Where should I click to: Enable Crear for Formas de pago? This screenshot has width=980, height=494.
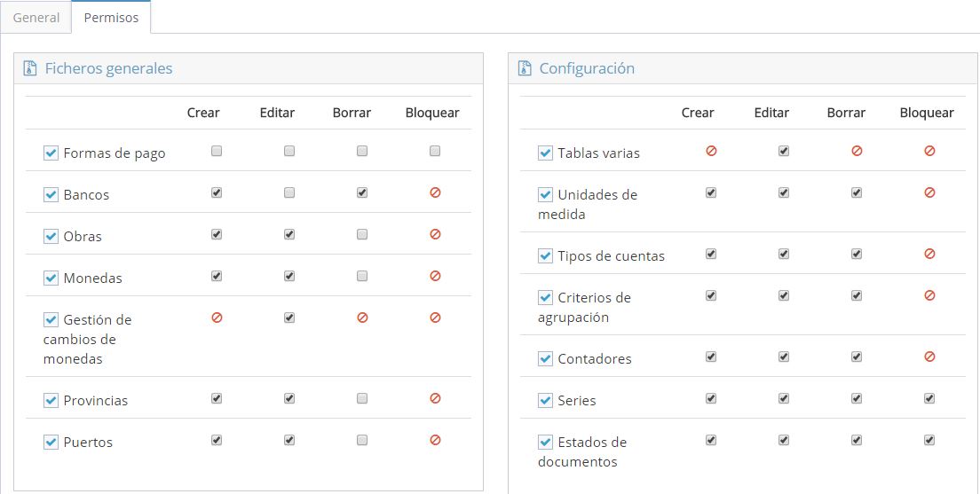[x=217, y=151]
